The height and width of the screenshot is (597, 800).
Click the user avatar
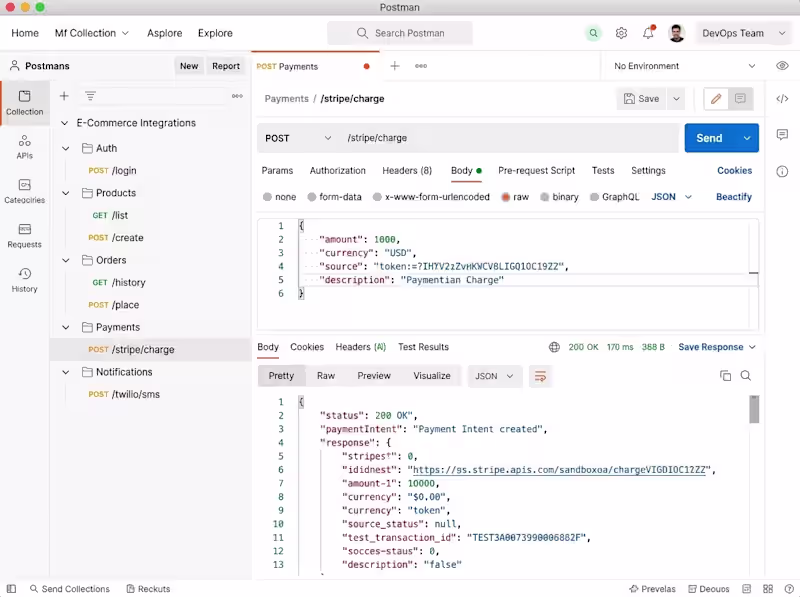click(x=677, y=33)
